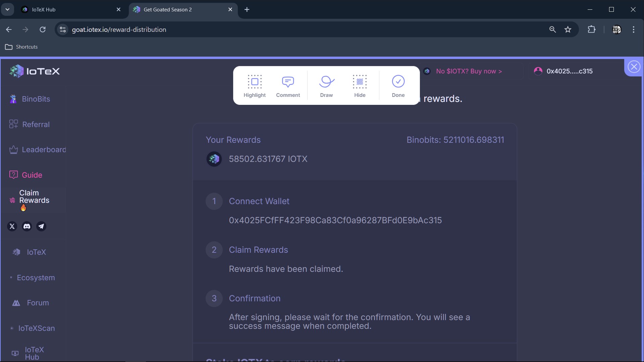Close the screenshot overlay with X
The image size is (644, 362).
634,67
